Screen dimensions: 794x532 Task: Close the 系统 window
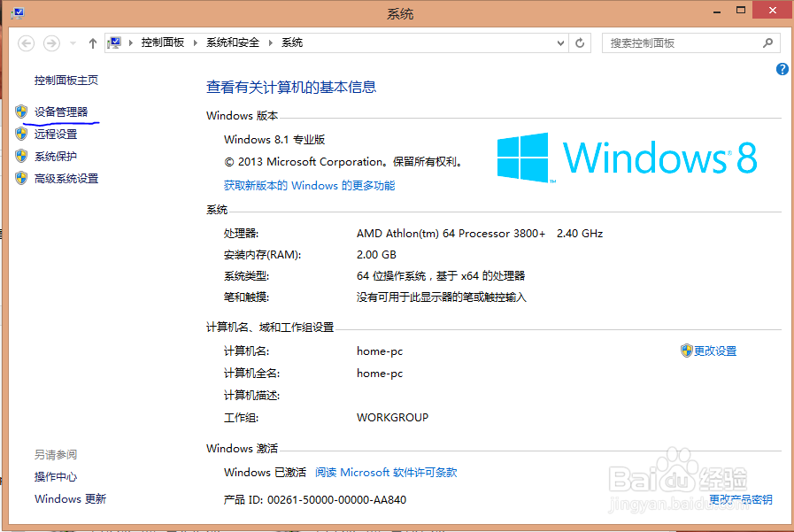click(x=772, y=10)
